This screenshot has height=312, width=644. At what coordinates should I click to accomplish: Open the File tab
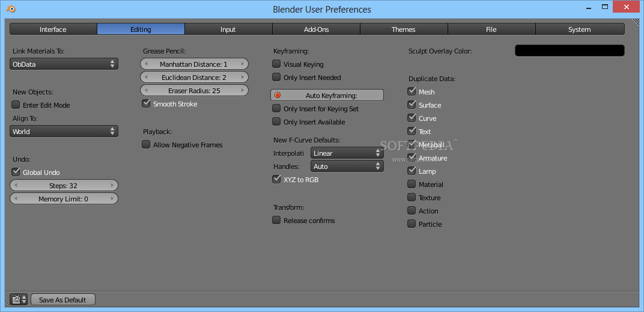[491, 29]
